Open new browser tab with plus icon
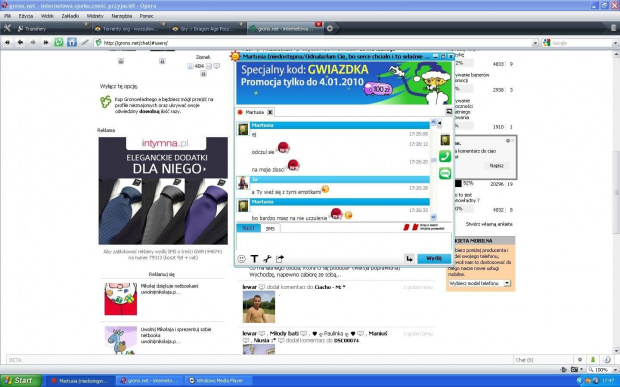 point(330,28)
